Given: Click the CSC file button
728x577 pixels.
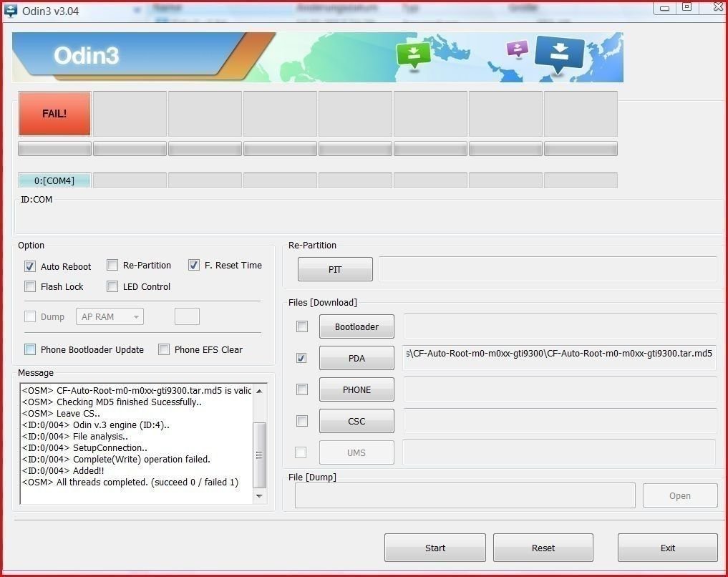Looking at the screenshot, I should 356,421.
